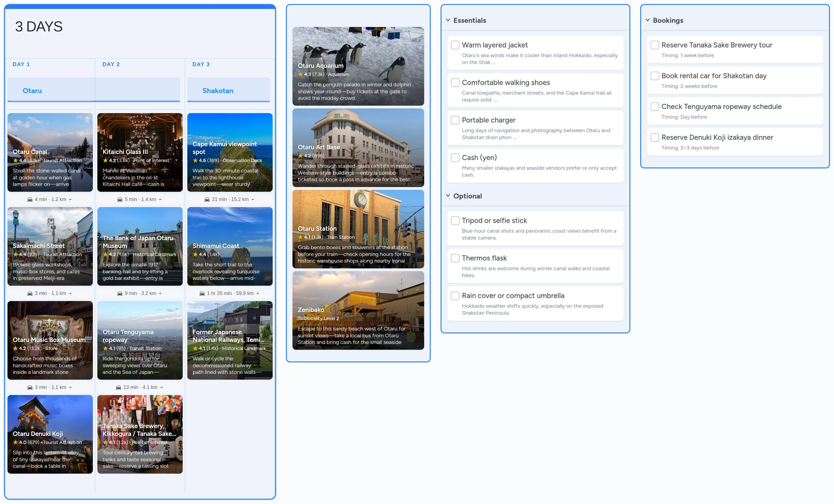The width and height of the screenshot is (834, 504).
Task: Click car icon below Kitaichi Glass card
Action: click(120, 200)
